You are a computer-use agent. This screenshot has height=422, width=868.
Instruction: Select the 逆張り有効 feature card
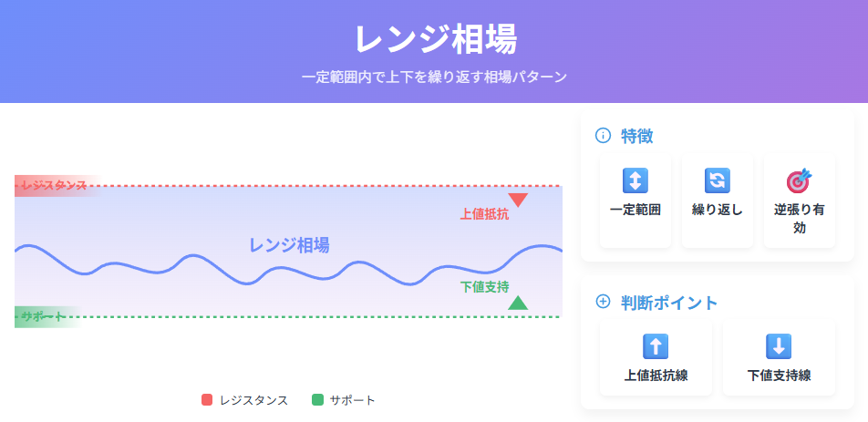(x=800, y=201)
